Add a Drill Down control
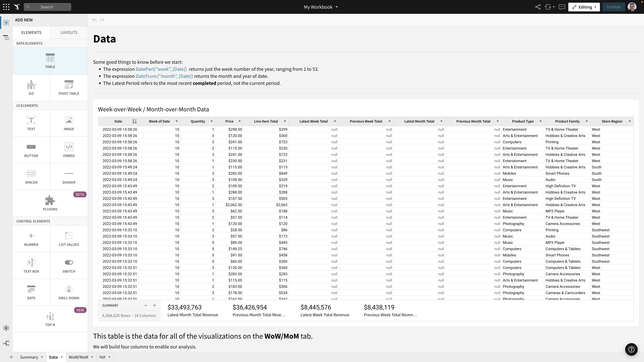Viewport: 644px width, 362px height. tap(69, 292)
